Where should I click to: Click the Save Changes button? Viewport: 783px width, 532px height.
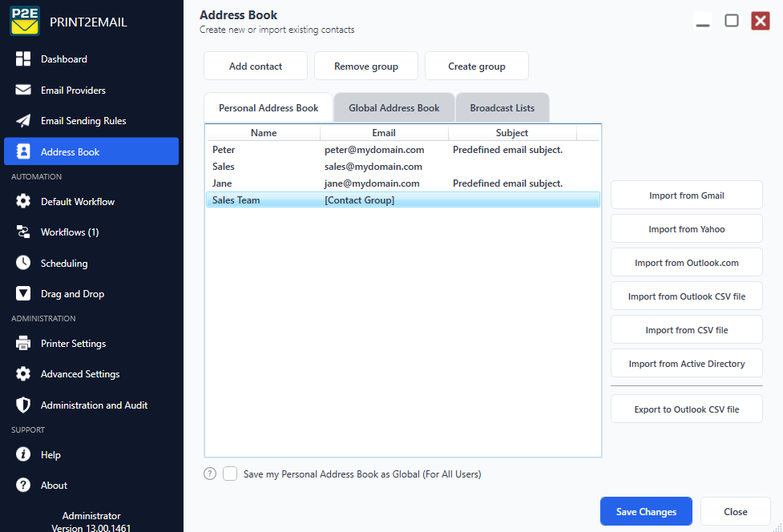(646, 511)
